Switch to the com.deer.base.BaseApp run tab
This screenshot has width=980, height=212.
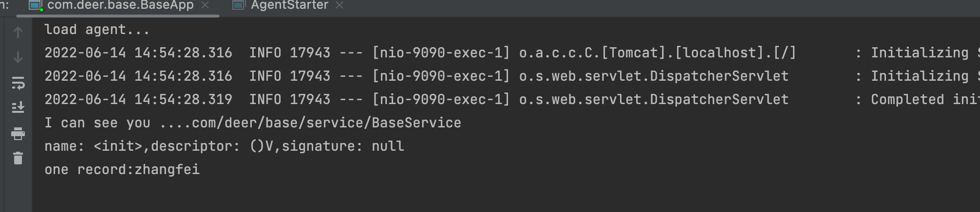[x=120, y=5]
